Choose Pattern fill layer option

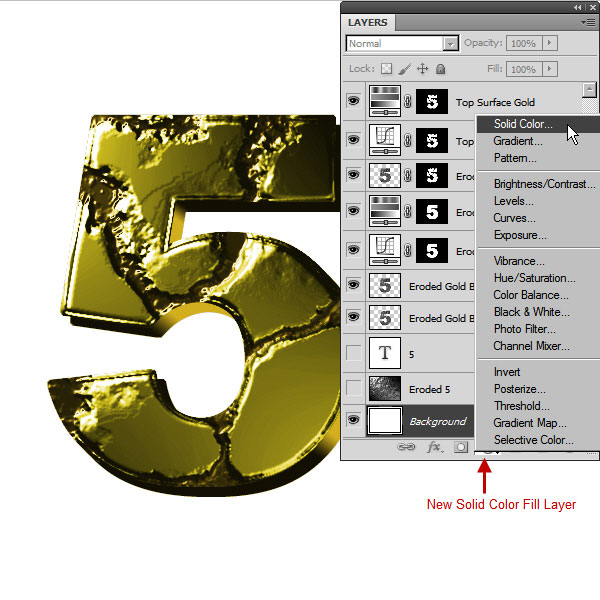[538, 158]
